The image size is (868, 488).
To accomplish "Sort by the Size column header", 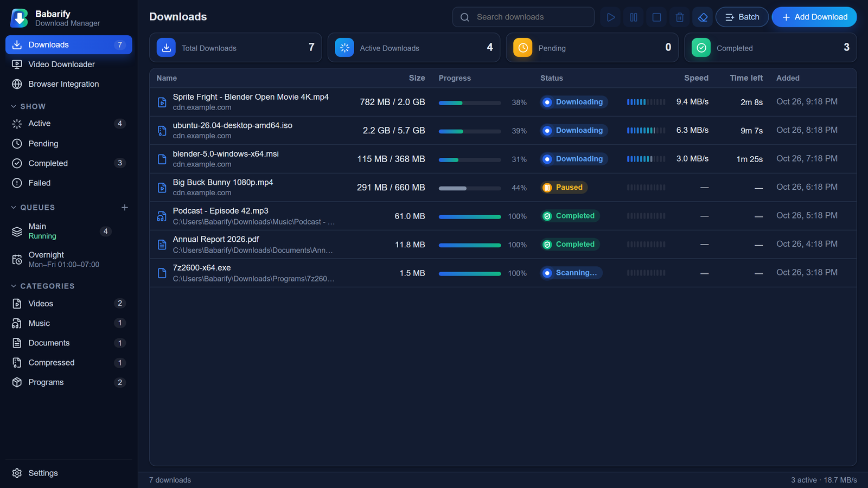I will pos(417,78).
